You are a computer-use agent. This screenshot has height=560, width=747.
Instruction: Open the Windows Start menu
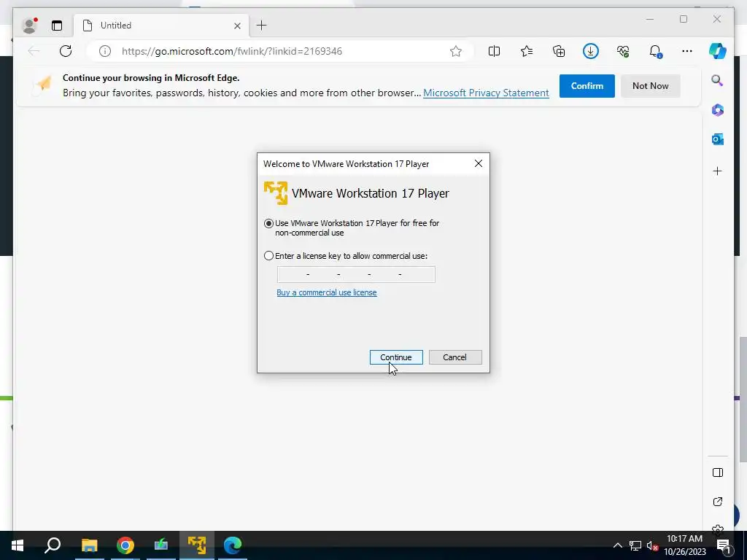18,545
